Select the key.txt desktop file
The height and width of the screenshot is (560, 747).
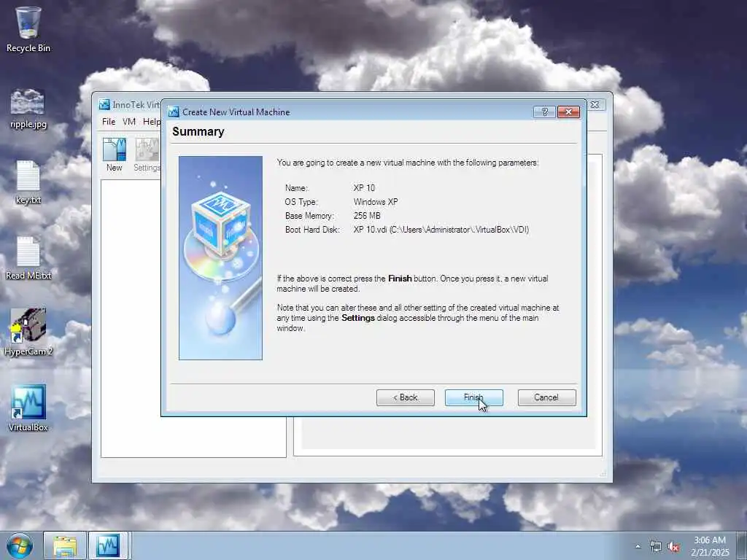28,183
